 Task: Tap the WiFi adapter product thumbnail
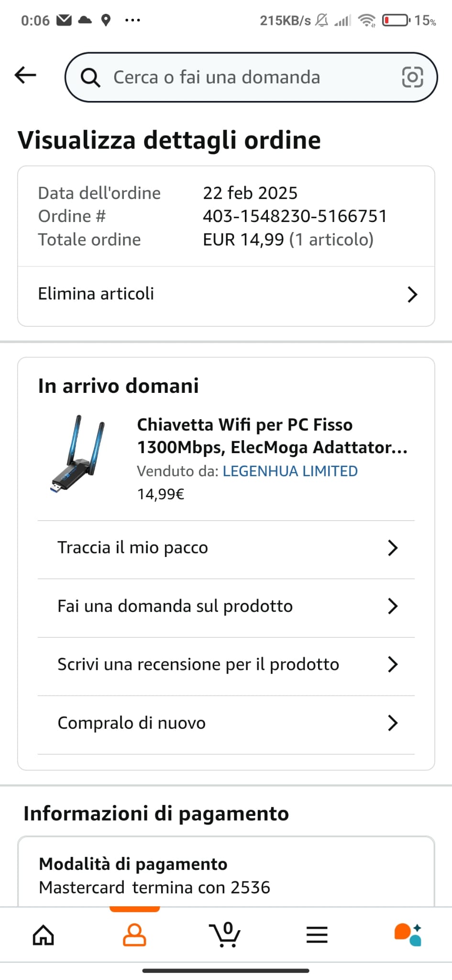coord(78,455)
